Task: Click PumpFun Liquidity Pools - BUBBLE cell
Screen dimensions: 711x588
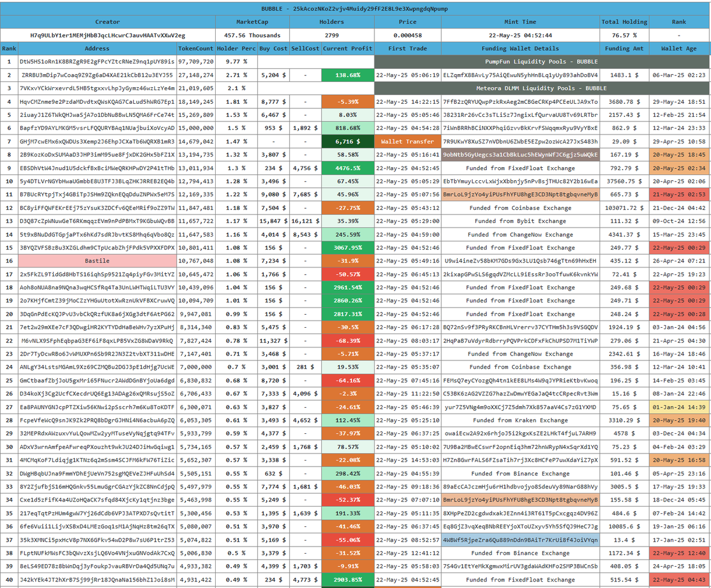Action: (542, 62)
